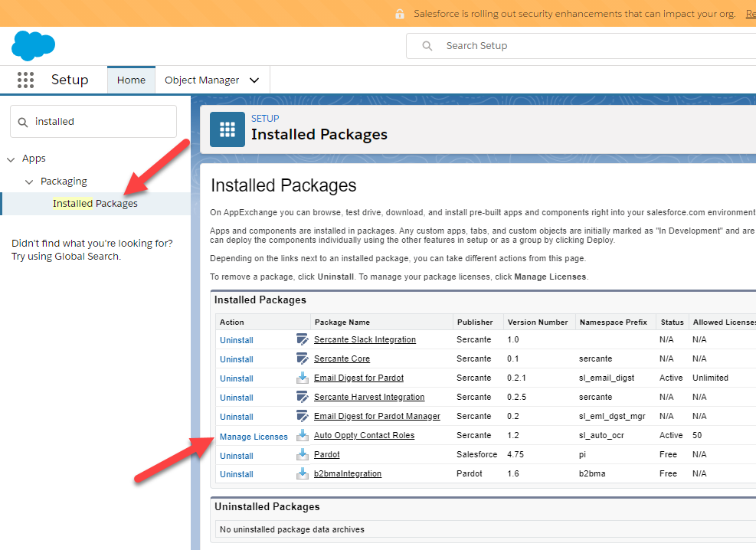
Task: Click the Setup app name label
Action: point(70,80)
